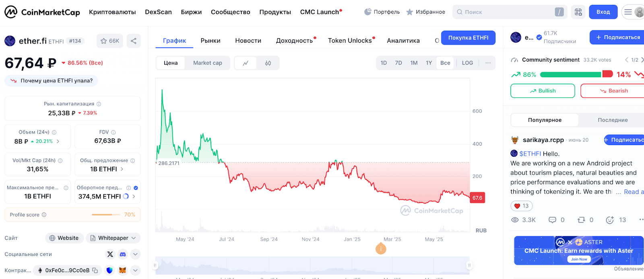Image resolution: width=644 pixels, height=279 pixels.
Task: Click the Вход login button
Action: (x=603, y=12)
